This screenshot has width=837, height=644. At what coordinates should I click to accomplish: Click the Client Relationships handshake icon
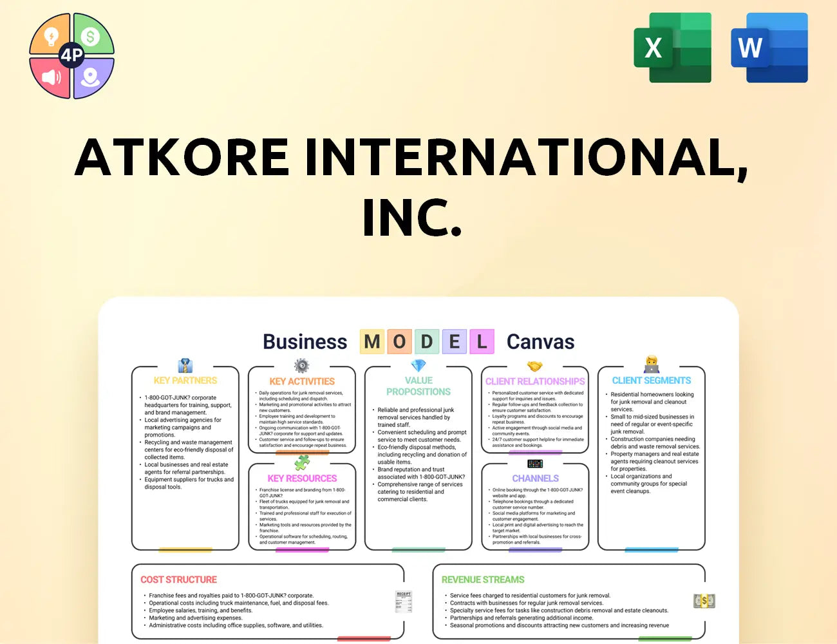click(535, 366)
